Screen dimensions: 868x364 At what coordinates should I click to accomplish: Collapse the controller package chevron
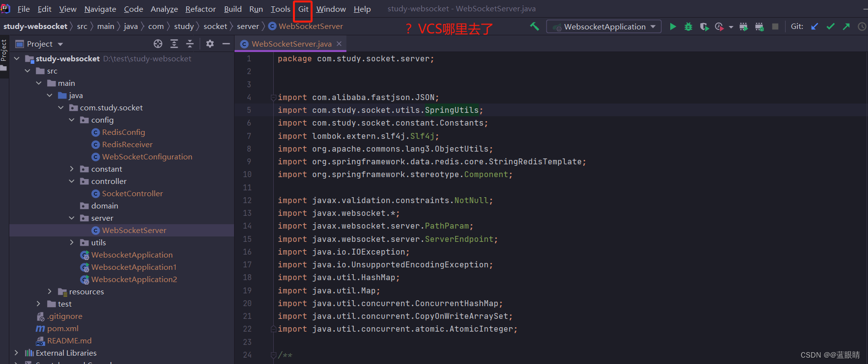72,181
